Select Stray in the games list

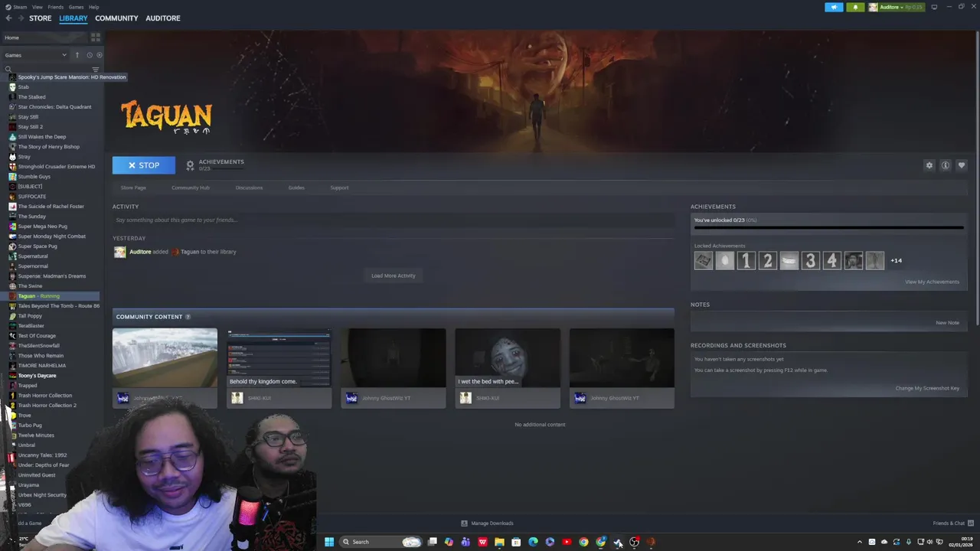24,157
